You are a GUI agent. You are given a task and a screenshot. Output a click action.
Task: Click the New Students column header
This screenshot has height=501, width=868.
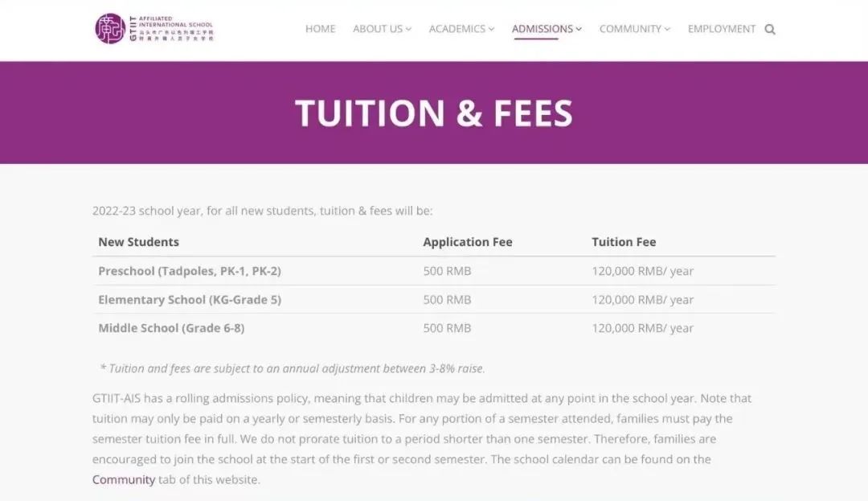(x=138, y=242)
